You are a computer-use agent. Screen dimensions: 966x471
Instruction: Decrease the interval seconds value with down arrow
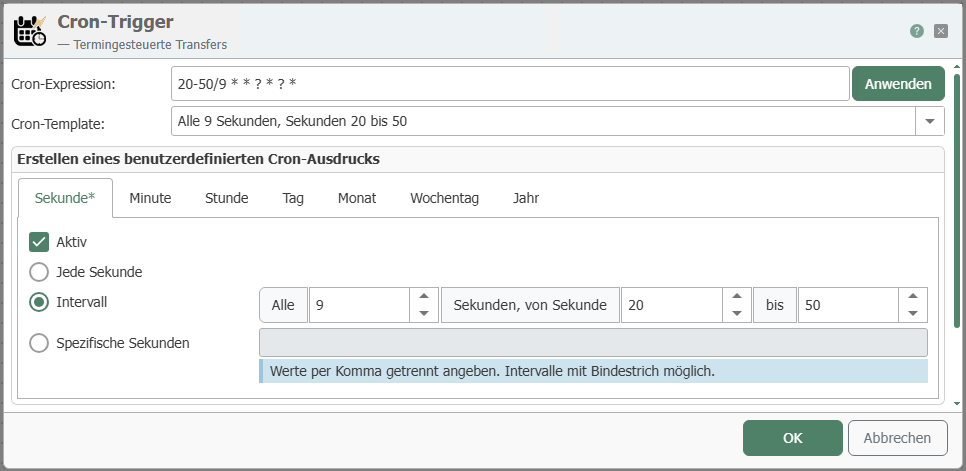click(424, 313)
